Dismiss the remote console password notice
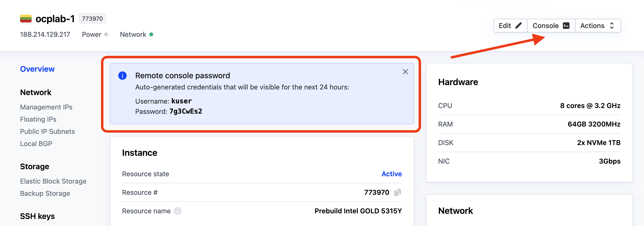Image resolution: width=644 pixels, height=226 pixels. tap(405, 72)
